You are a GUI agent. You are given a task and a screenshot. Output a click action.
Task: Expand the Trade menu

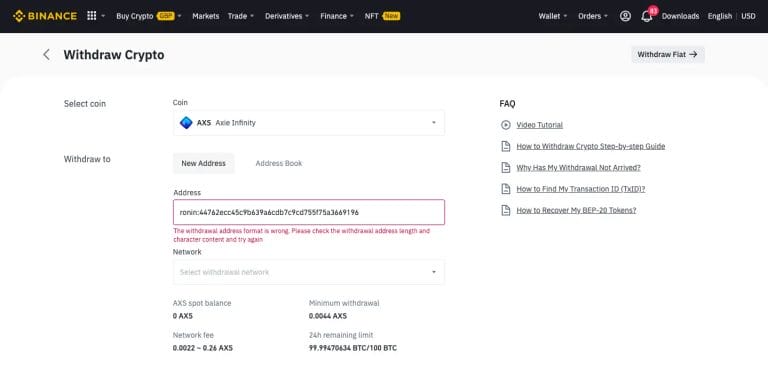click(241, 16)
